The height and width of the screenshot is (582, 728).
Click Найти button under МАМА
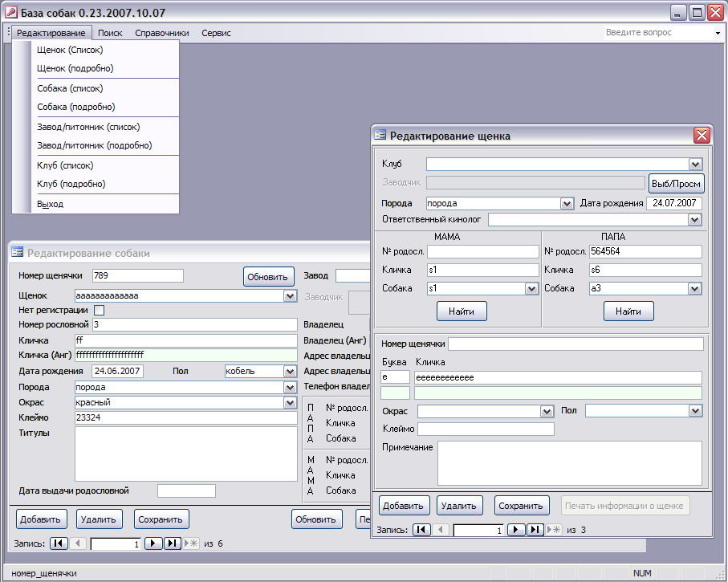coord(462,311)
